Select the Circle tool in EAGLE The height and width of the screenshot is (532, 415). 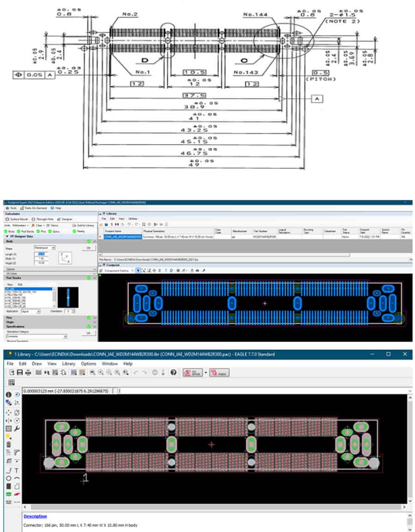(9, 479)
